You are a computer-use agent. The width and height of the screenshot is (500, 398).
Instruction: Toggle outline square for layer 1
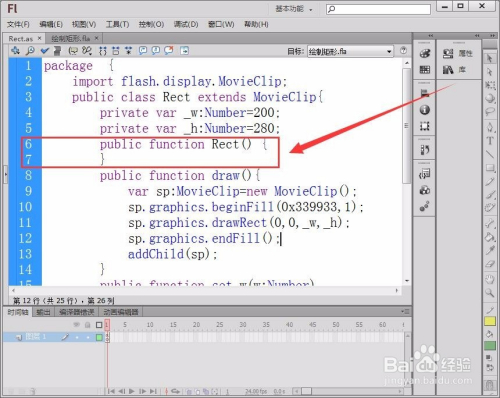point(99,337)
